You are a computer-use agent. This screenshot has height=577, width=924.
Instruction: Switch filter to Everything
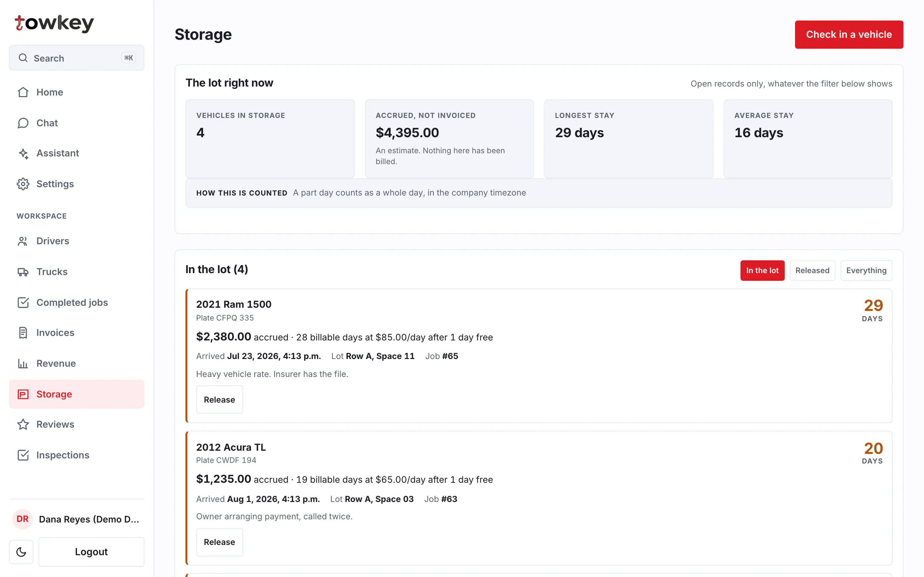point(866,271)
